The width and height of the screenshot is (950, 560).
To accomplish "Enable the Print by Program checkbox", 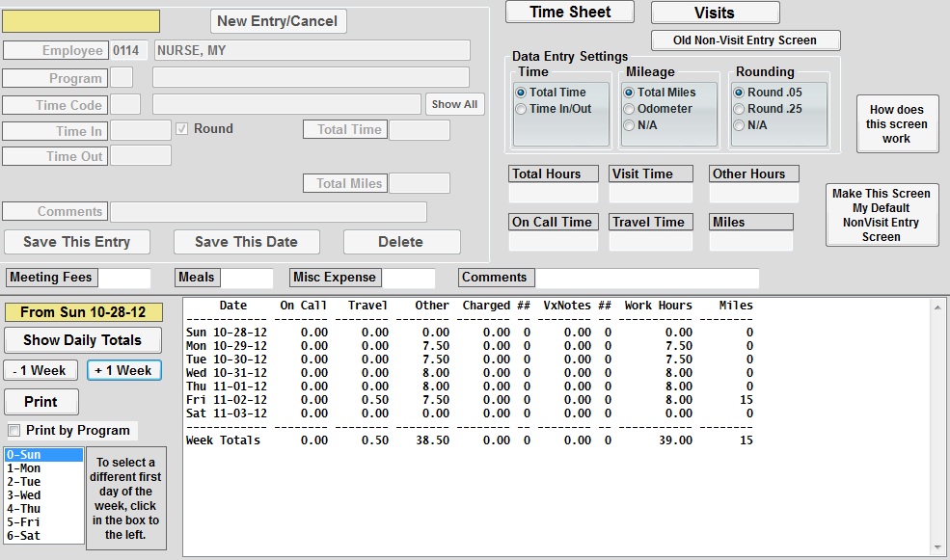I will coord(14,430).
